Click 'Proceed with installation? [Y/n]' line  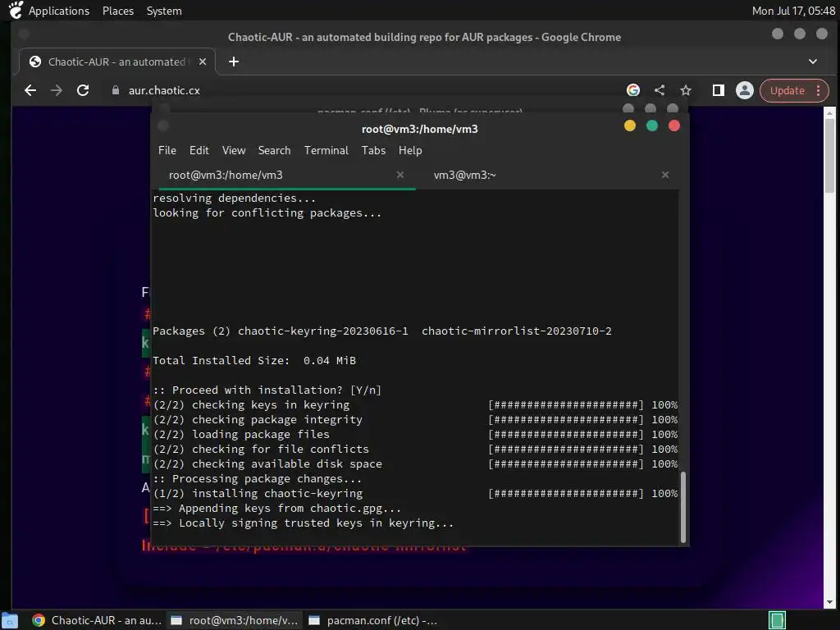tap(267, 390)
